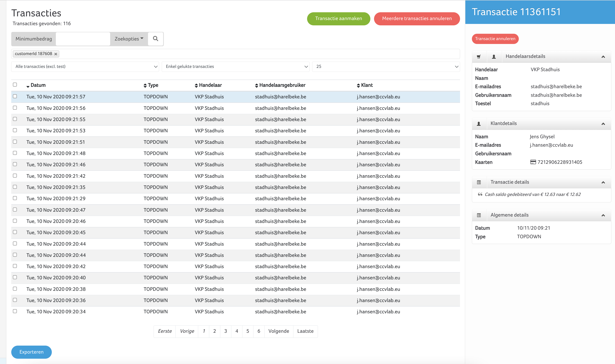Remove the customerId 187608 filter tag
This screenshot has width=615, height=364.
(56, 54)
